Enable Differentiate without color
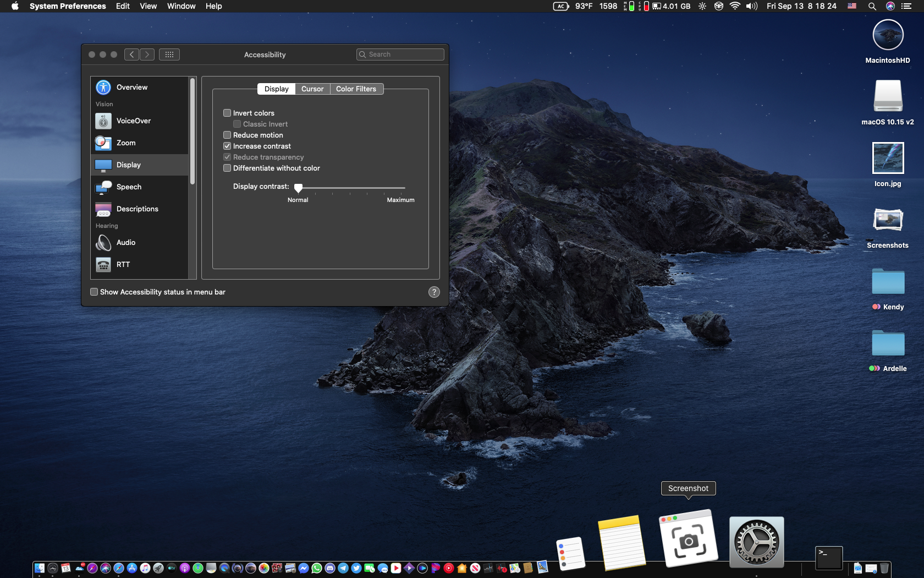 click(x=227, y=168)
